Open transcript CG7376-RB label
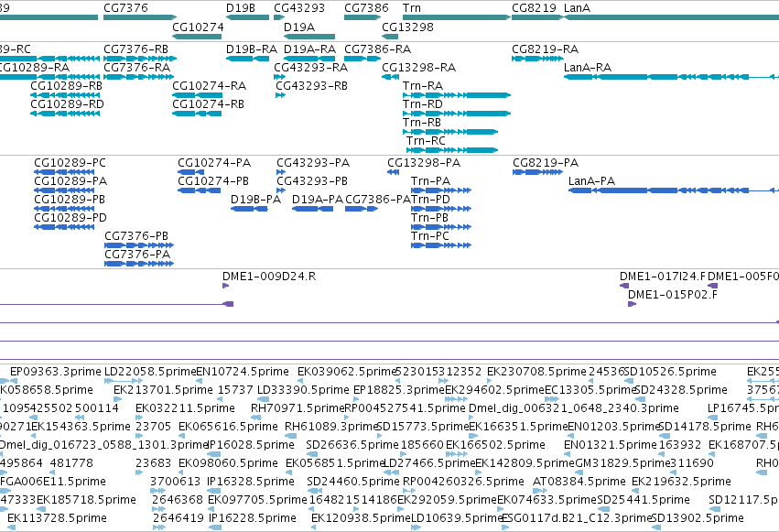Viewport: 779px width, 532px height. click(x=135, y=49)
